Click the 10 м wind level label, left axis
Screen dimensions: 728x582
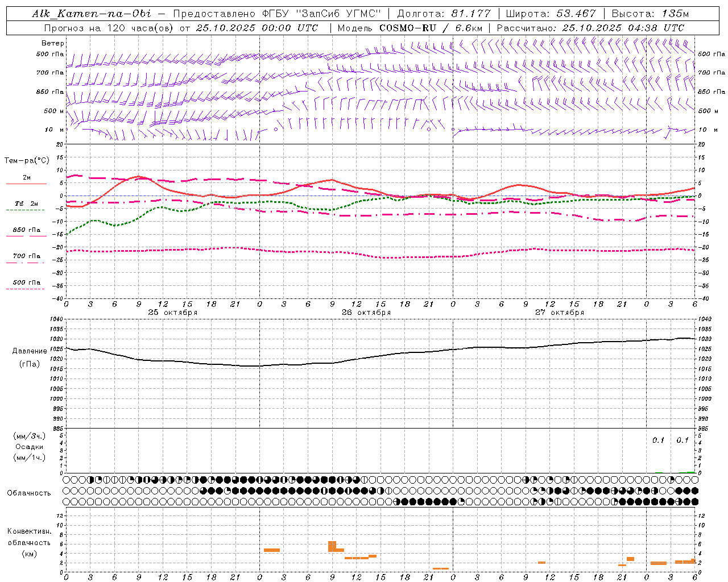point(55,130)
